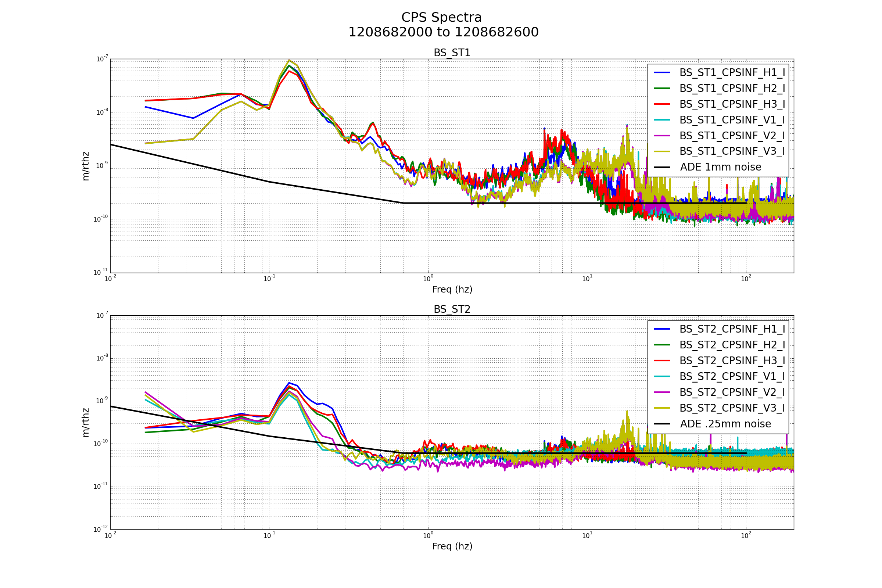Click cyan line swatch for BS_ST2_CPSINF_V1_I
Image resolution: width=882 pixels, height=588 pixels.
pyautogui.click(x=662, y=376)
